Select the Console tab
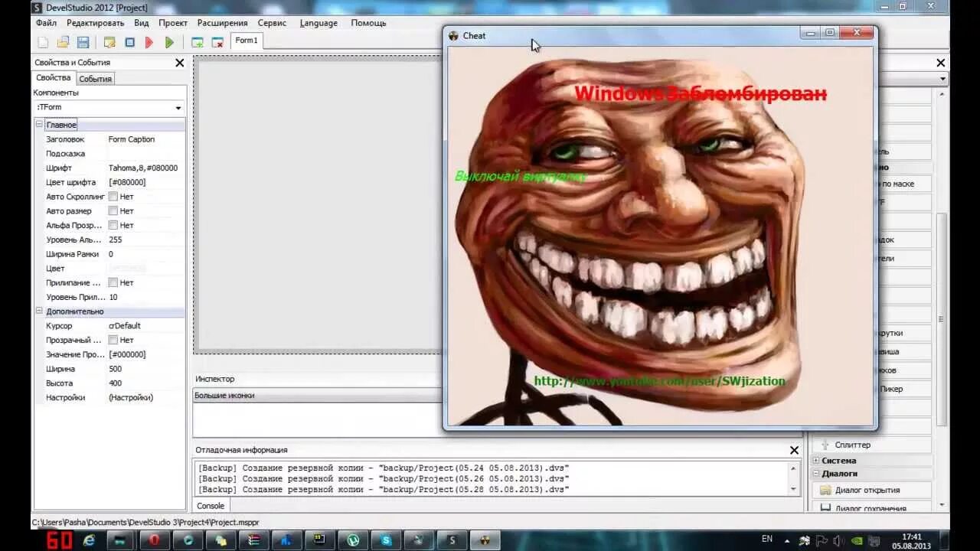This screenshot has width=980, height=551. click(211, 506)
